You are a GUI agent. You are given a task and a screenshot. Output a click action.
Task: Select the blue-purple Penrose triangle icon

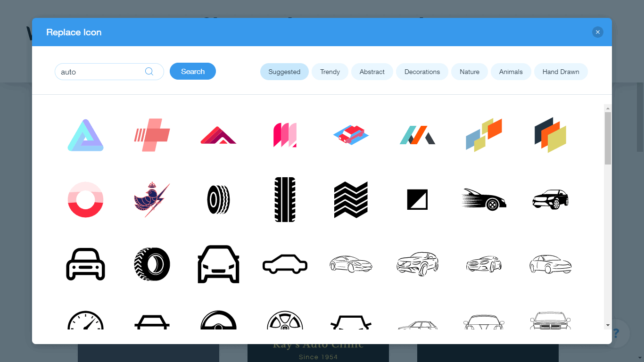(x=85, y=135)
